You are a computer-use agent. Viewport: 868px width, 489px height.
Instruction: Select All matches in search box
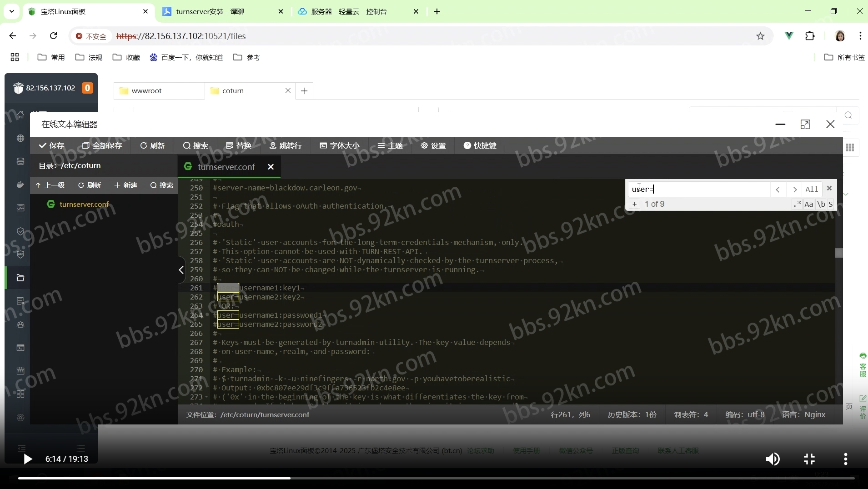tap(812, 189)
